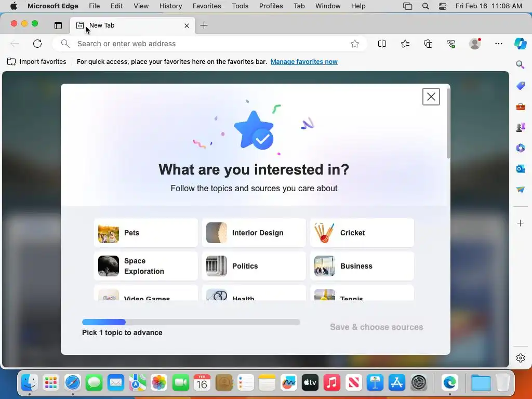Select the Politics topic card
The width and height of the screenshot is (532, 399).
coord(254,266)
